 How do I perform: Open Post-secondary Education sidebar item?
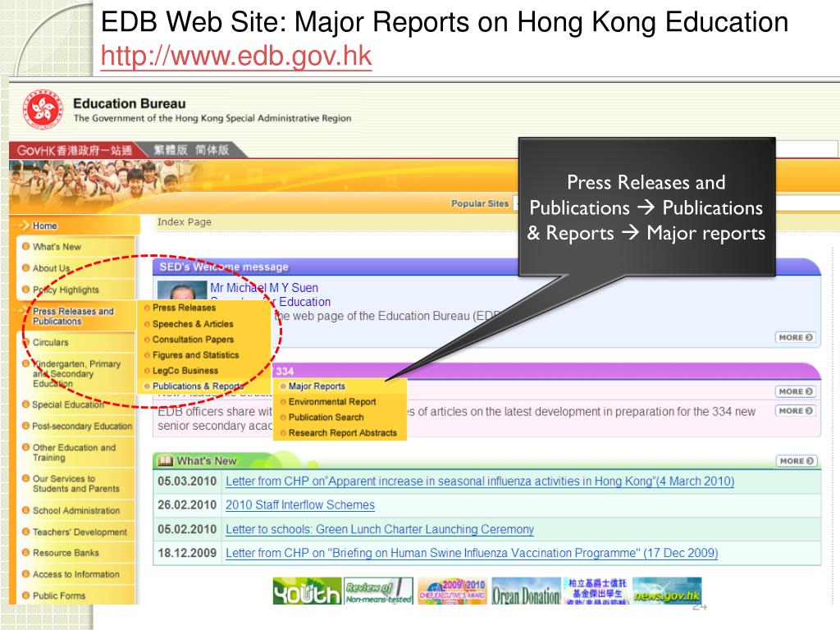point(82,426)
